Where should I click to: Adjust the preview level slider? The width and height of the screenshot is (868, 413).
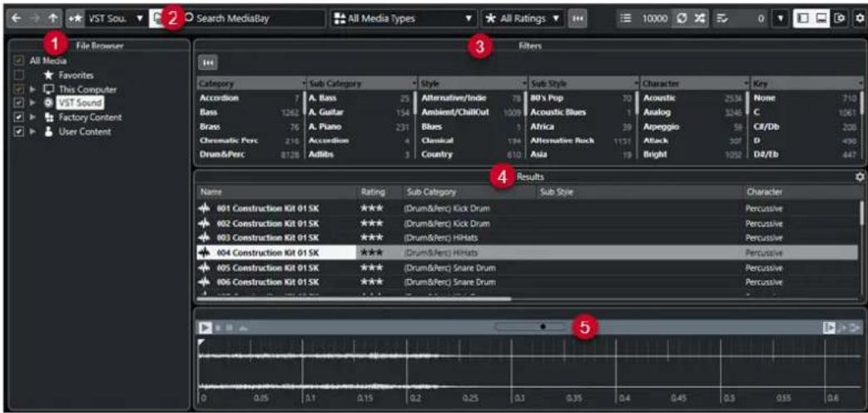tap(532, 327)
